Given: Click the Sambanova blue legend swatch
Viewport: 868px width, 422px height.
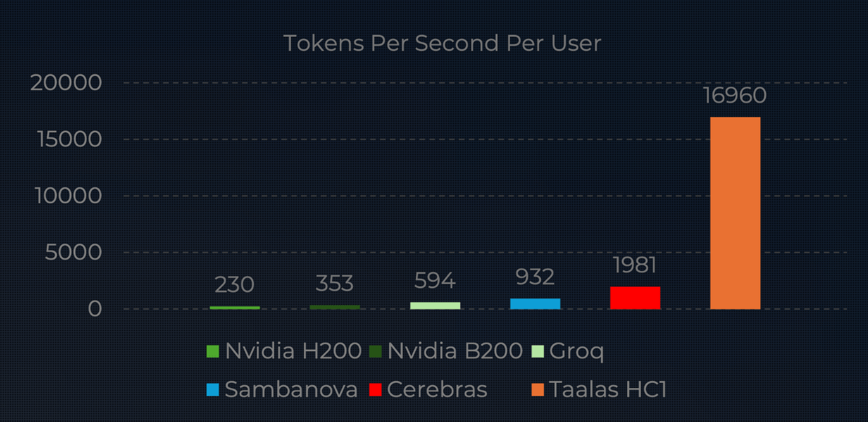Looking at the screenshot, I should pos(213,390).
